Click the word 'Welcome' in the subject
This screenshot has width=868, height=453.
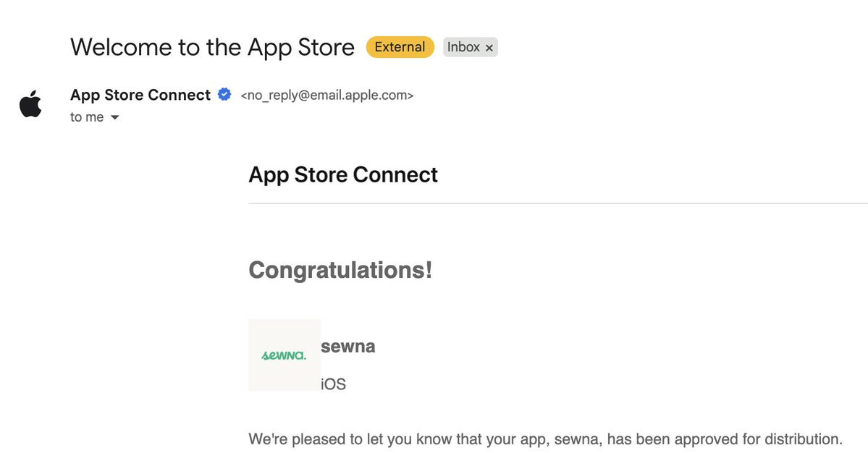coord(120,48)
